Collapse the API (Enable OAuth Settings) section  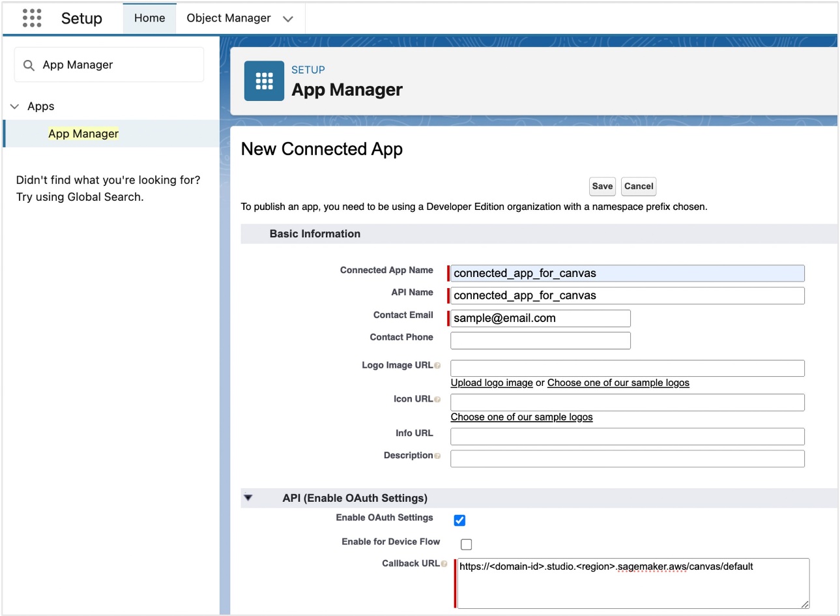click(248, 498)
